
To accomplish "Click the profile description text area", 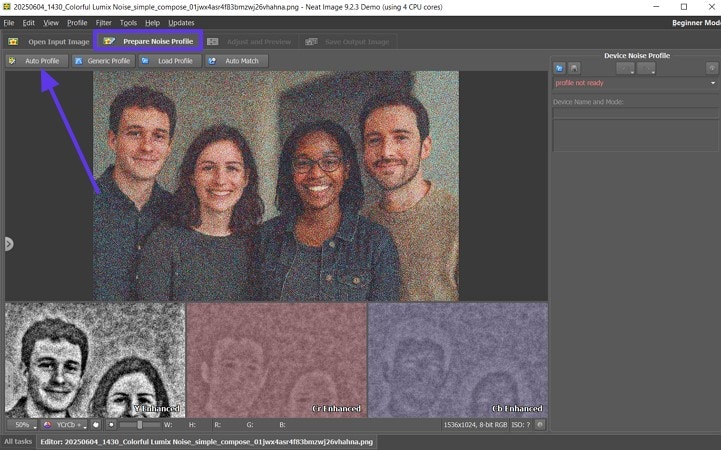I will [x=635, y=135].
